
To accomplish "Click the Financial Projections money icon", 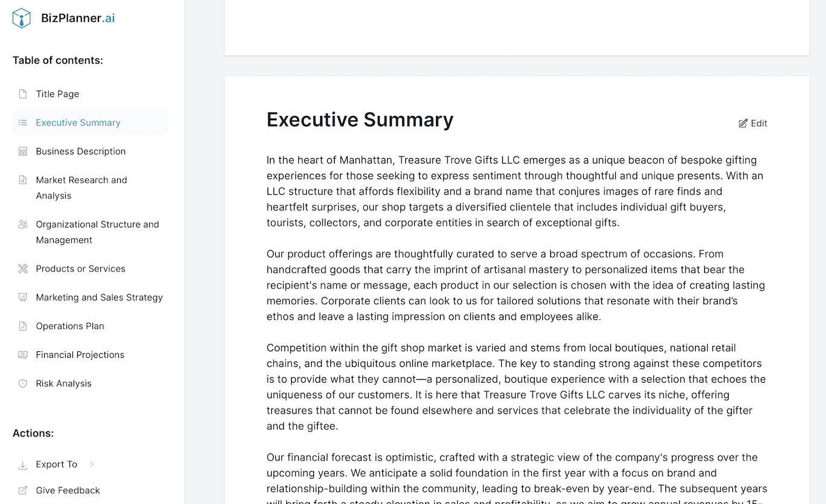I will (x=23, y=355).
